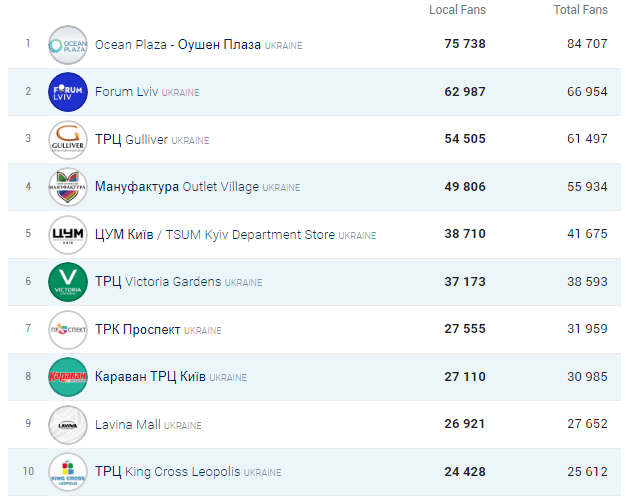Click the green Victoria Gardens logo

click(68, 282)
